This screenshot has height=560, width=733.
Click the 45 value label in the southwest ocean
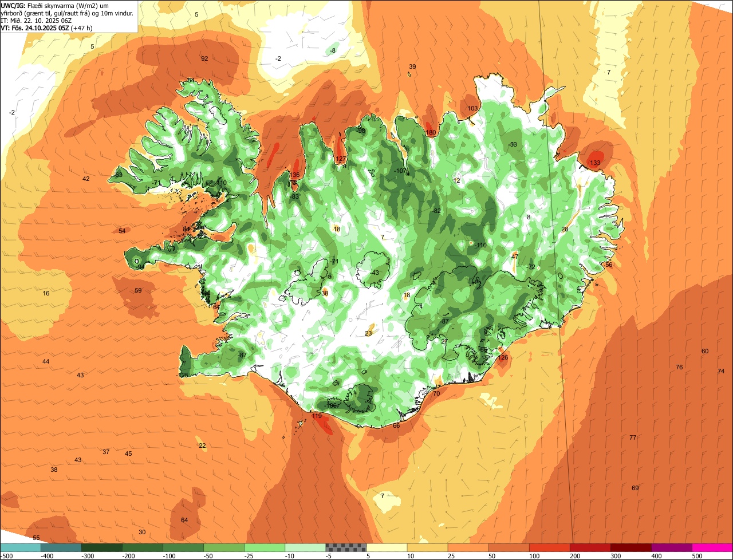click(128, 453)
